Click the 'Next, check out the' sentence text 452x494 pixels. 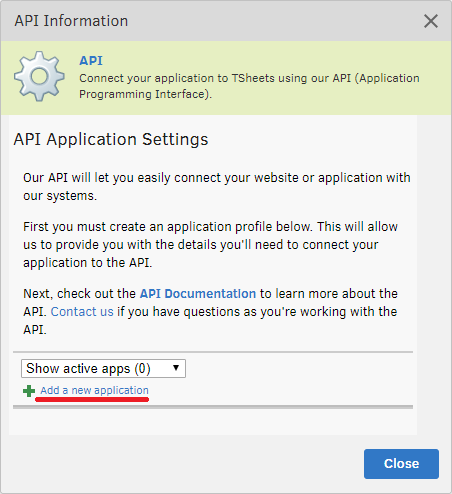click(x=79, y=294)
